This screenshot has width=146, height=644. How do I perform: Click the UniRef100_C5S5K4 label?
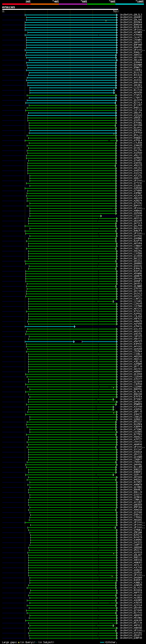(x=131, y=352)
